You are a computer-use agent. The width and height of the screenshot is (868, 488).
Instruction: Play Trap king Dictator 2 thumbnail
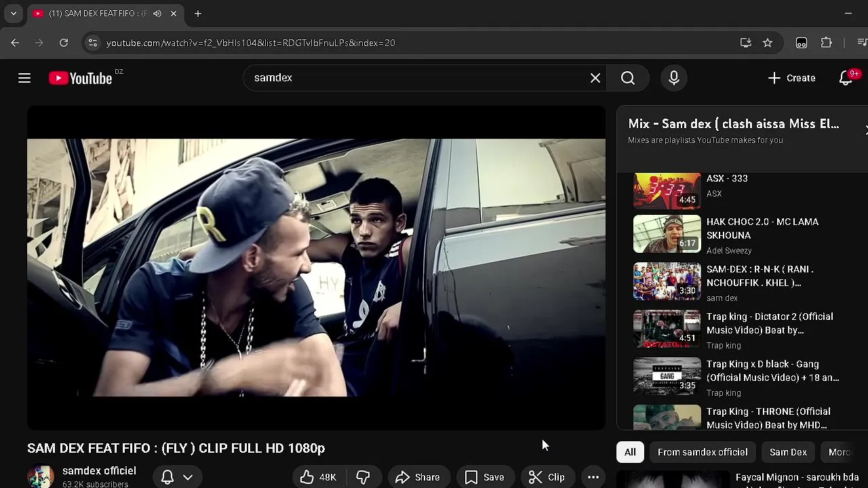pyautogui.click(x=667, y=328)
